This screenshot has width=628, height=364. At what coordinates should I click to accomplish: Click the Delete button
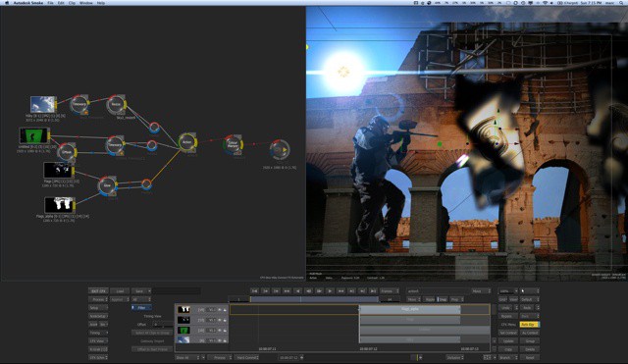point(530,349)
